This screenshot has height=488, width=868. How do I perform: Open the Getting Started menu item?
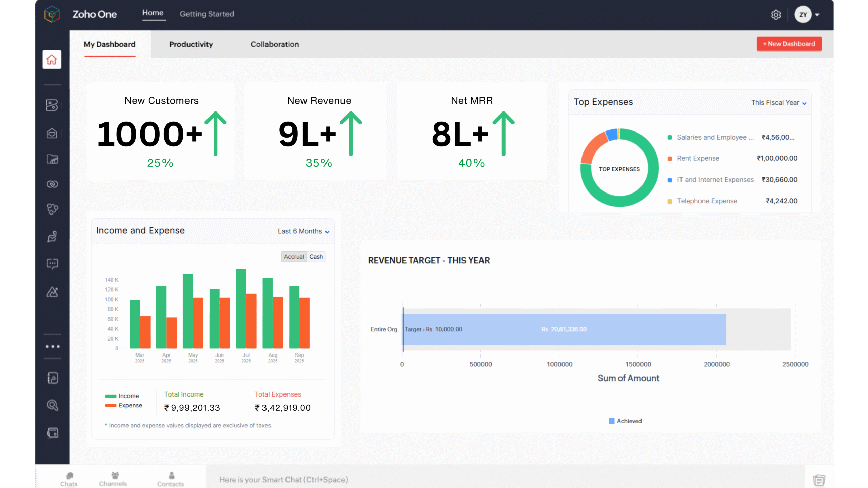[206, 14]
